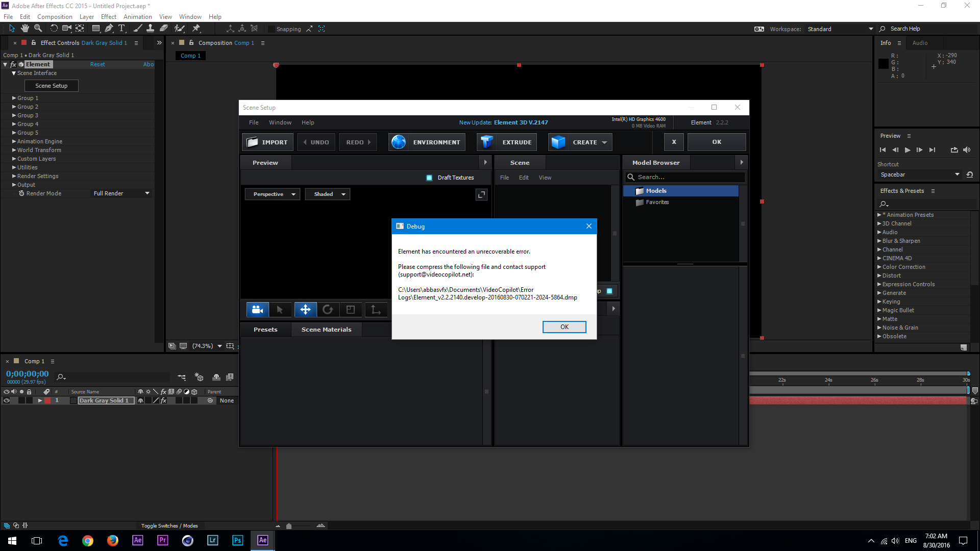Toggle the effects fx switch on Dark Gray Solid 1 layer
The width and height of the screenshot is (980, 551).
(x=163, y=400)
